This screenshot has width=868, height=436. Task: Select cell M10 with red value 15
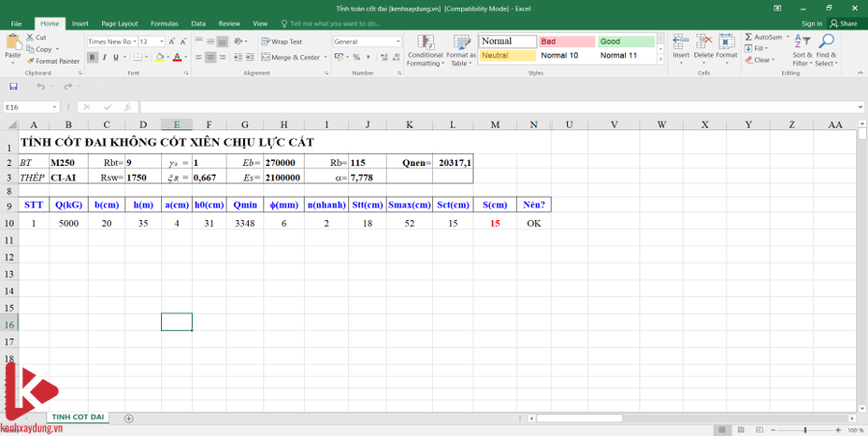(x=495, y=223)
